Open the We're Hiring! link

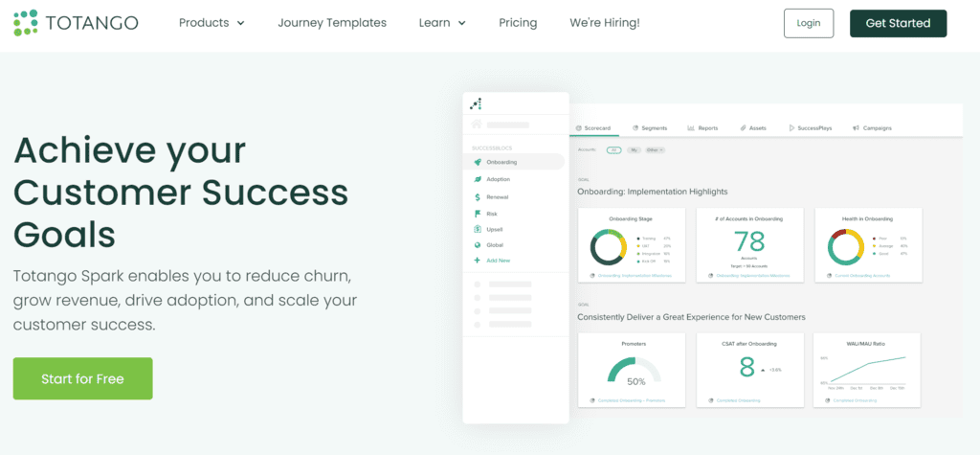coord(605,23)
